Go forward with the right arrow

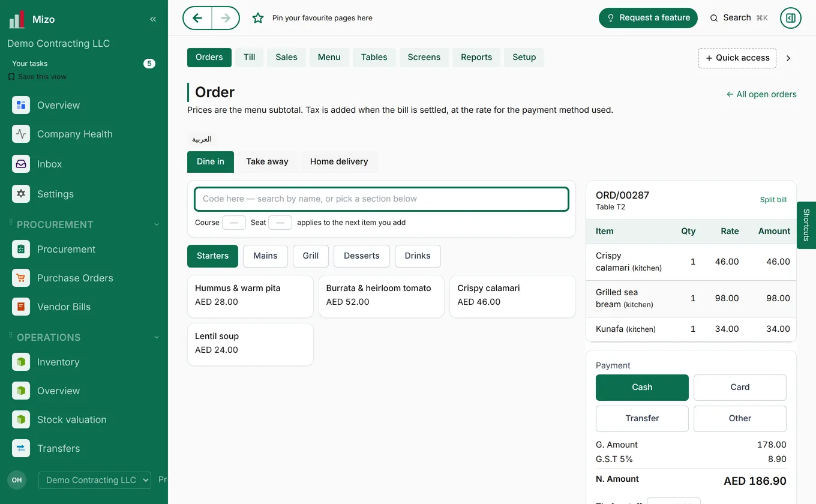click(226, 18)
